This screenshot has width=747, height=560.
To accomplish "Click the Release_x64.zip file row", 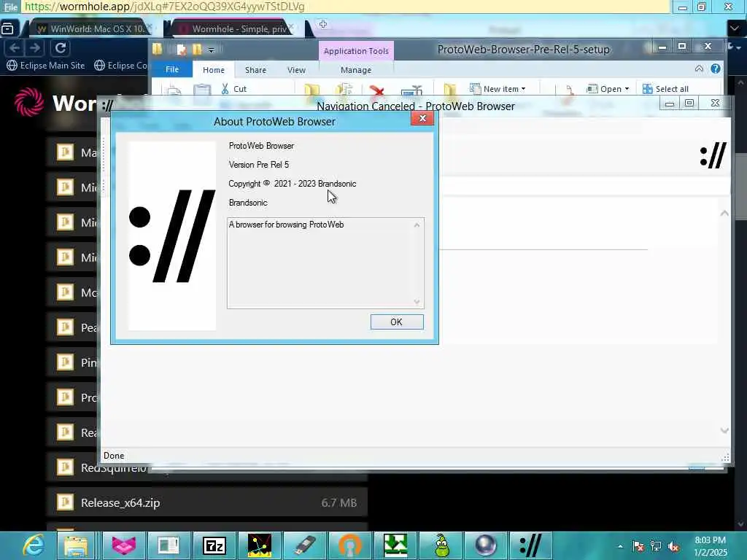I will tap(206, 502).
